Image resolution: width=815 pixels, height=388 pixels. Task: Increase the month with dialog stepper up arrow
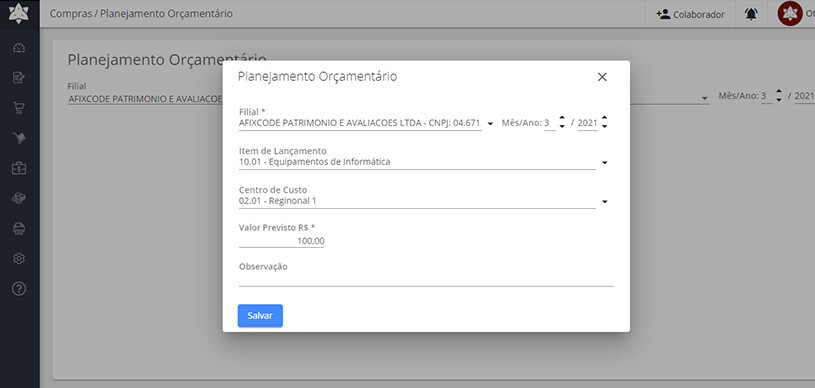tap(562, 119)
